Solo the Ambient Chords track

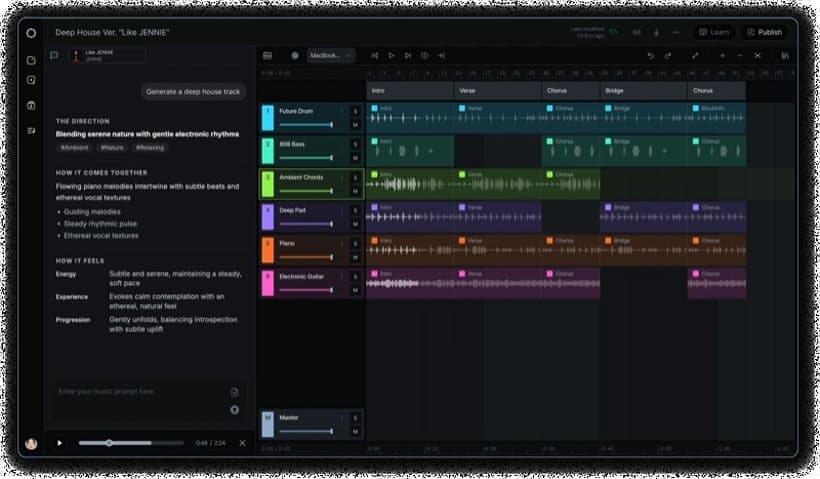point(355,178)
